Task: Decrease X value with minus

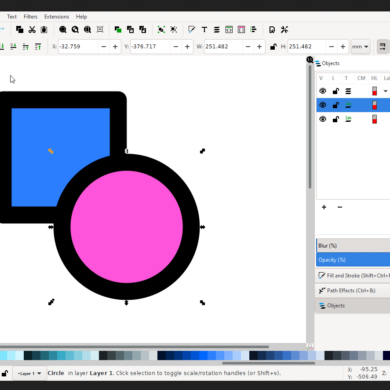Action: 104,47
